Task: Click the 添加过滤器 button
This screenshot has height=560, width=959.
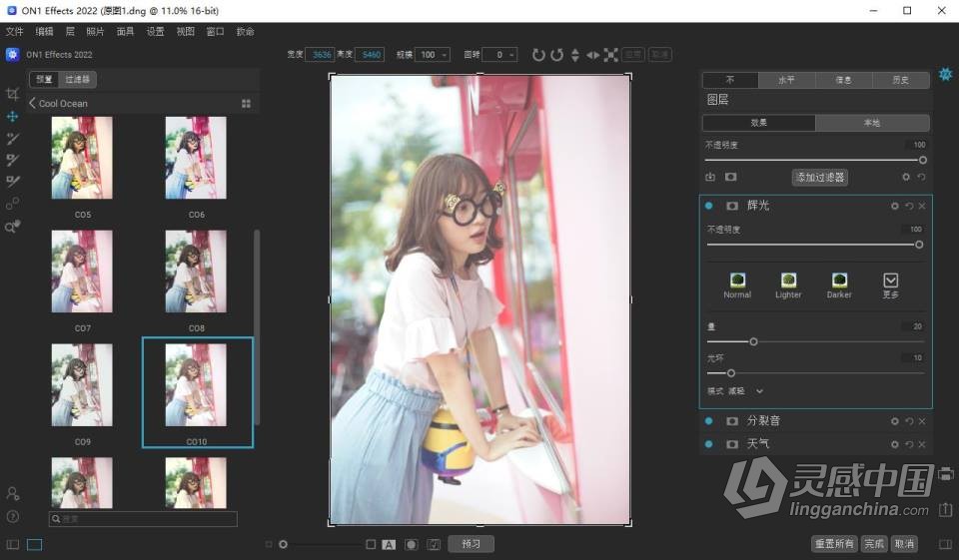Action: tap(819, 178)
